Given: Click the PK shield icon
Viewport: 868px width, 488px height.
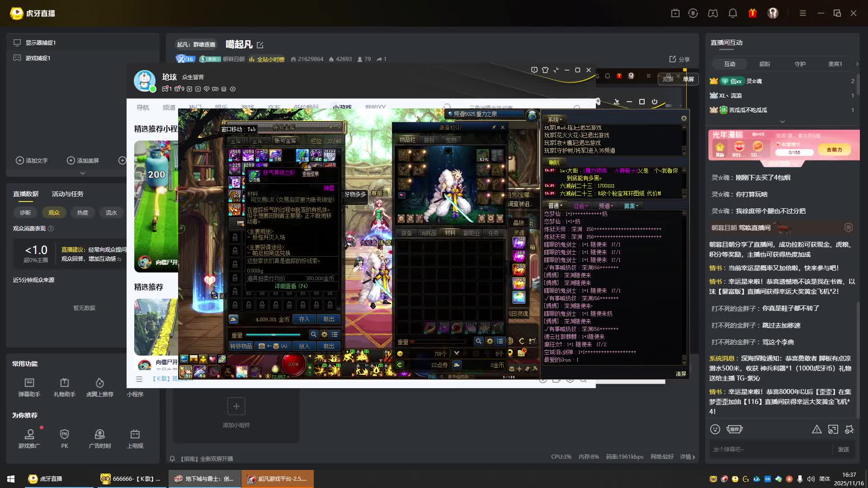Looking at the screenshot, I should pos(64,434).
